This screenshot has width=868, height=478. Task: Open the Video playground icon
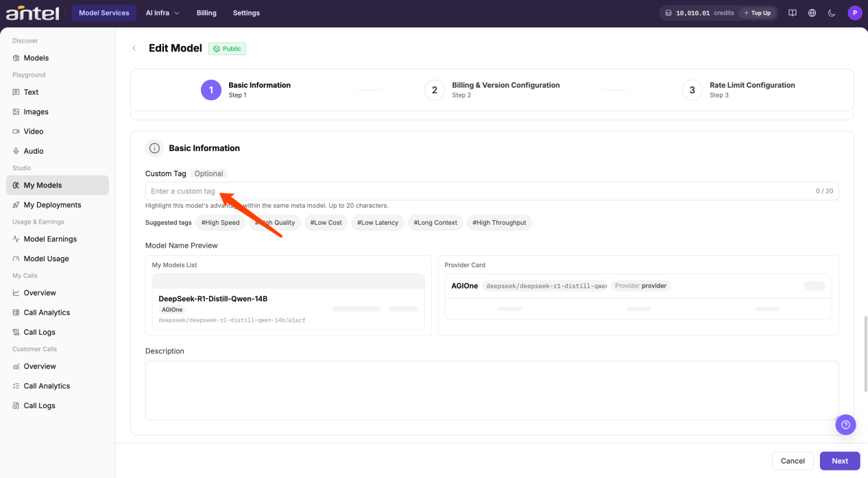pos(16,131)
